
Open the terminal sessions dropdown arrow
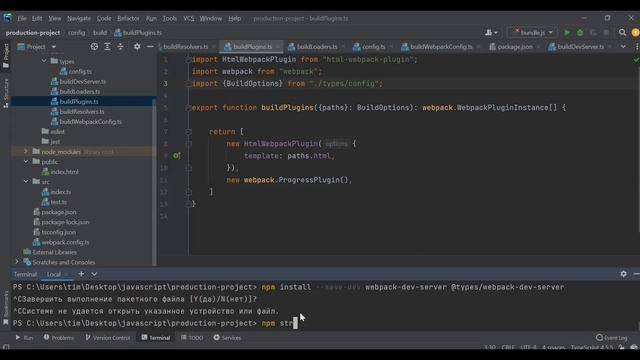click(x=94, y=274)
